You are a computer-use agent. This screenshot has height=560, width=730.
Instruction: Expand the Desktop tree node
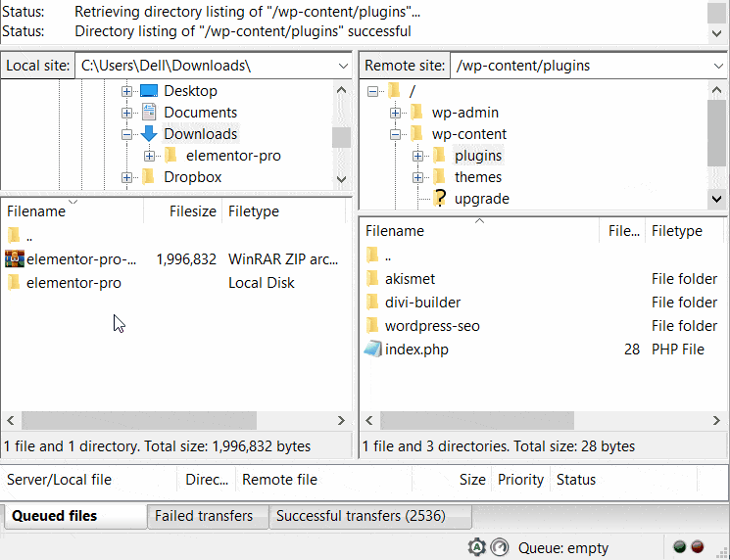coord(126,91)
